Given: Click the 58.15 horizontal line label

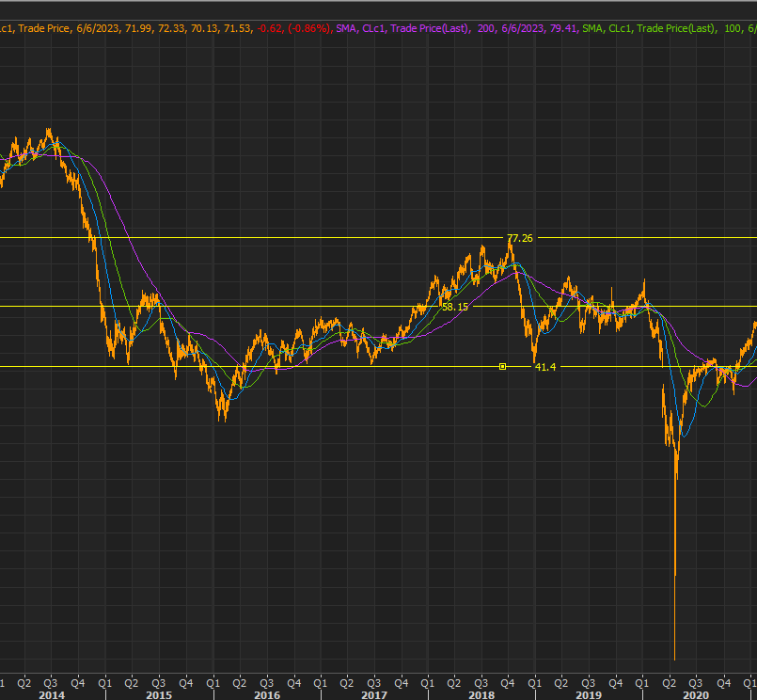Looking at the screenshot, I should click(455, 307).
